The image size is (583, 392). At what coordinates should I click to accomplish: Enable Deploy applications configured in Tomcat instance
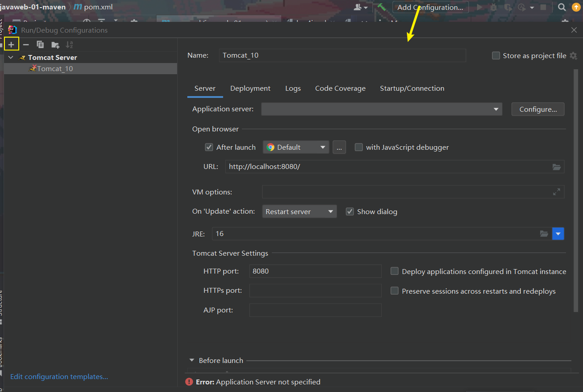[394, 271]
